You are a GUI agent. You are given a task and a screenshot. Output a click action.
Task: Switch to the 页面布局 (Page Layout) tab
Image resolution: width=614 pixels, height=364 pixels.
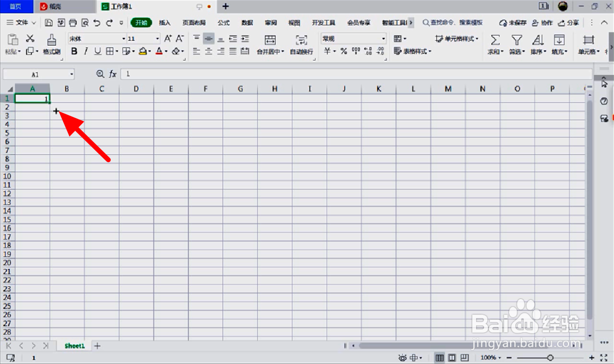[x=194, y=23]
